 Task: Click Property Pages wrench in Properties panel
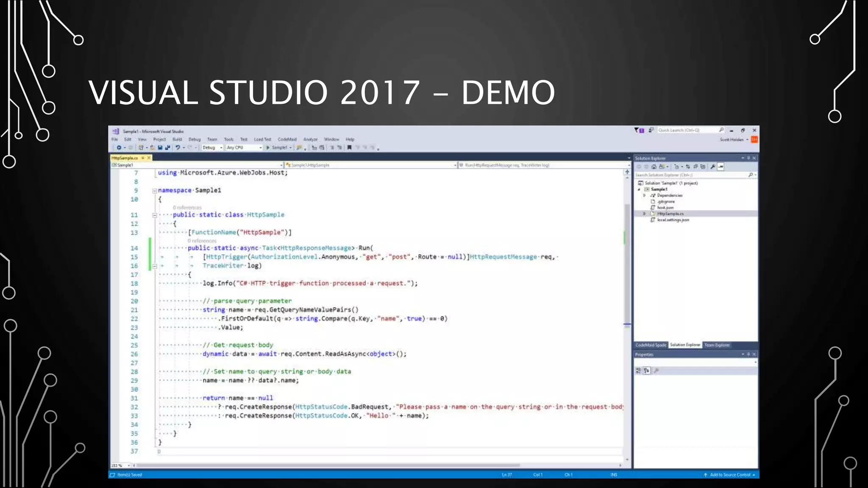click(x=657, y=371)
